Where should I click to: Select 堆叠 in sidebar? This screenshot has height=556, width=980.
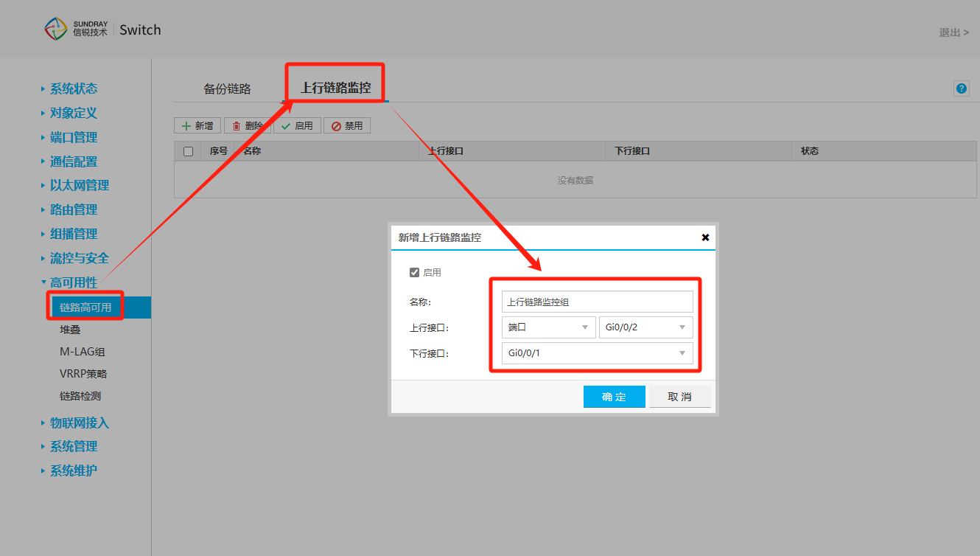coord(70,330)
